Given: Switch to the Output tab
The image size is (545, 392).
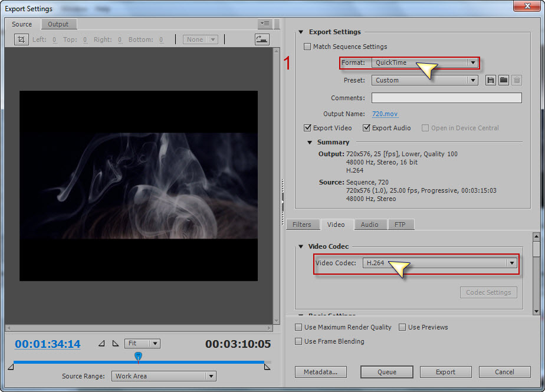Looking at the screenshot, I should (x=58, y=24).
